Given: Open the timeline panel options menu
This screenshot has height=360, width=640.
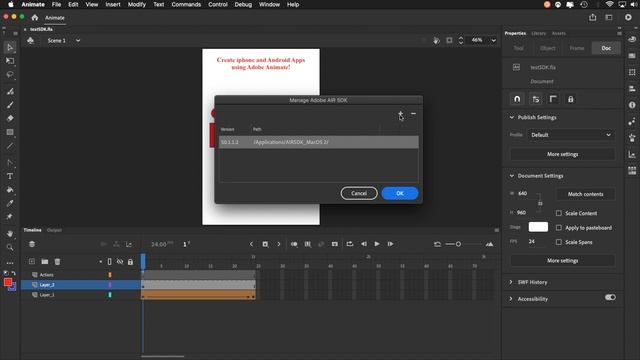Looking at the screenshot, I should 497,230.
